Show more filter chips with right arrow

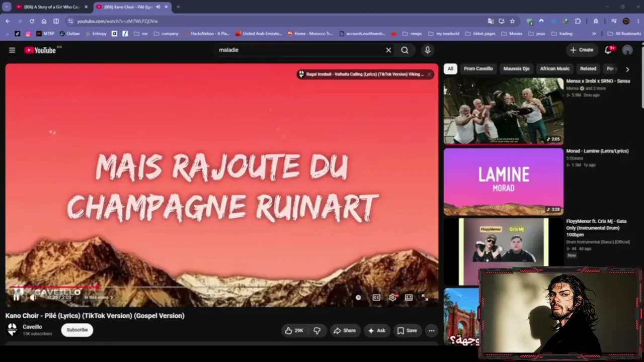pos(627,69)
